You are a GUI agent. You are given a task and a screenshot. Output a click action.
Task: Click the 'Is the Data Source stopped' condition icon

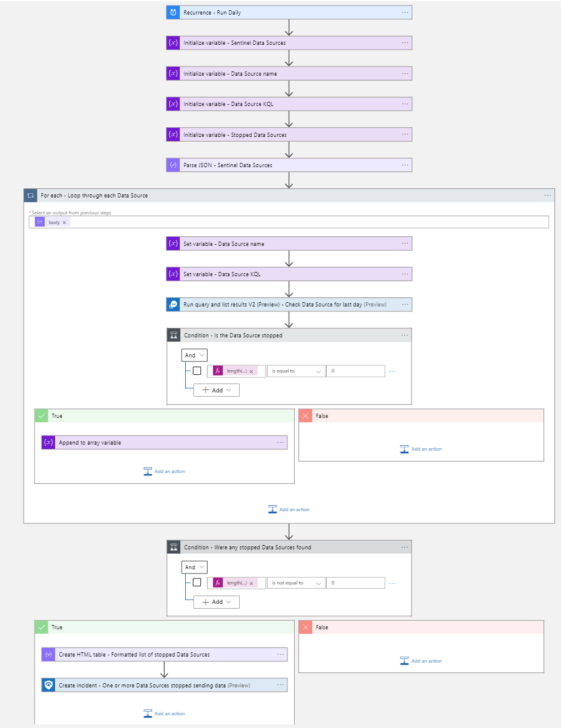(174, 335)
